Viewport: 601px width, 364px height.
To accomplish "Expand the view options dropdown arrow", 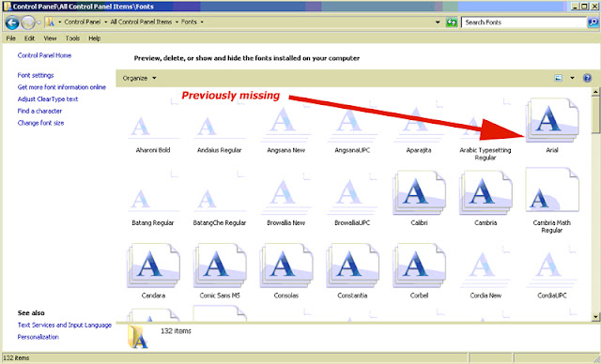I will 572,78.
